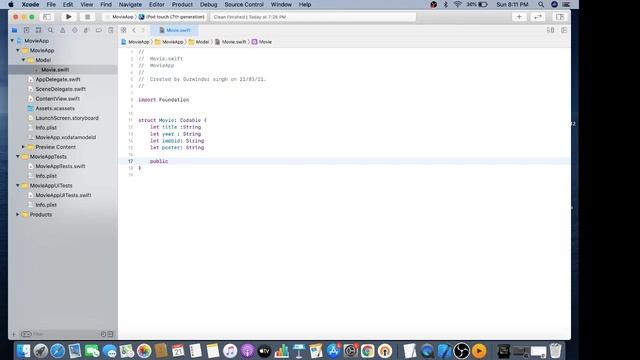Open the File menu
The height and width of the screenshot is (360, 640).
click(x=51, y=4)
